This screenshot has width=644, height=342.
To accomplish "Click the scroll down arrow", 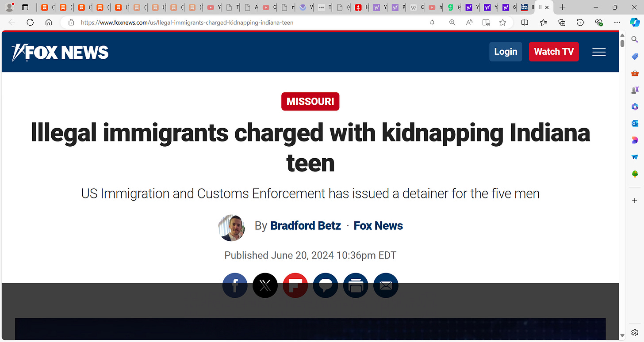I will (x=622, y=336).
